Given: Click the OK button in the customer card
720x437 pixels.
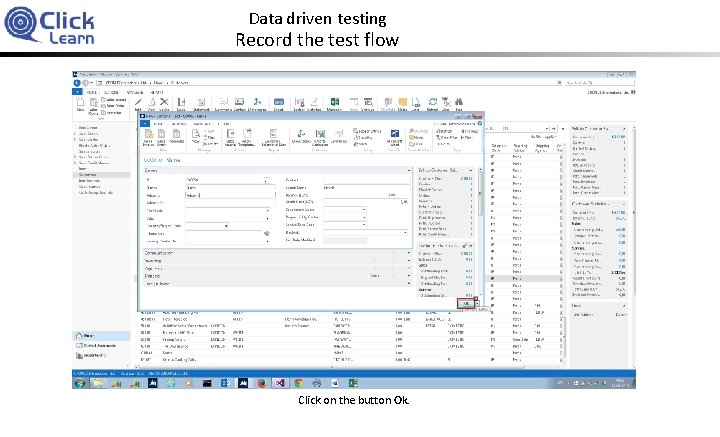Looking at the screenshot, I should click(466, 303).
